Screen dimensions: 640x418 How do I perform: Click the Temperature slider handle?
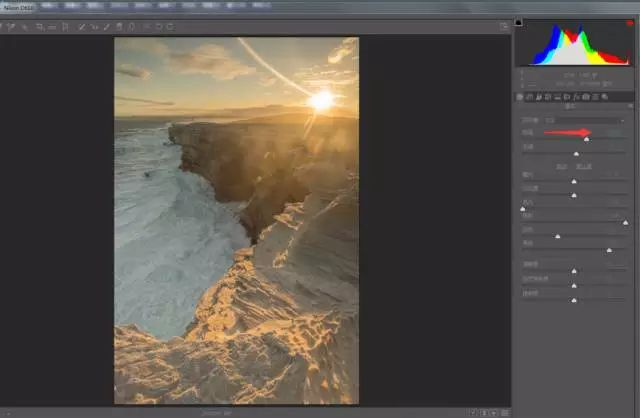(587, 139)
